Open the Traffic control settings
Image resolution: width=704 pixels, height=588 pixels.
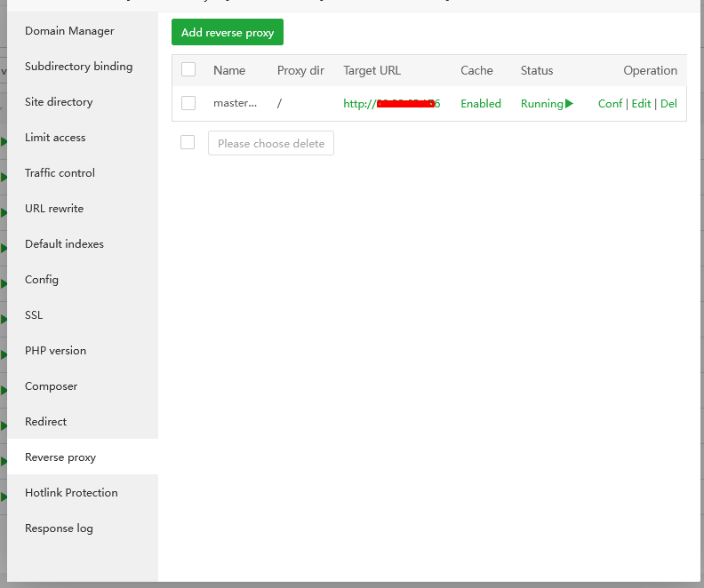[x=60, y=173]
